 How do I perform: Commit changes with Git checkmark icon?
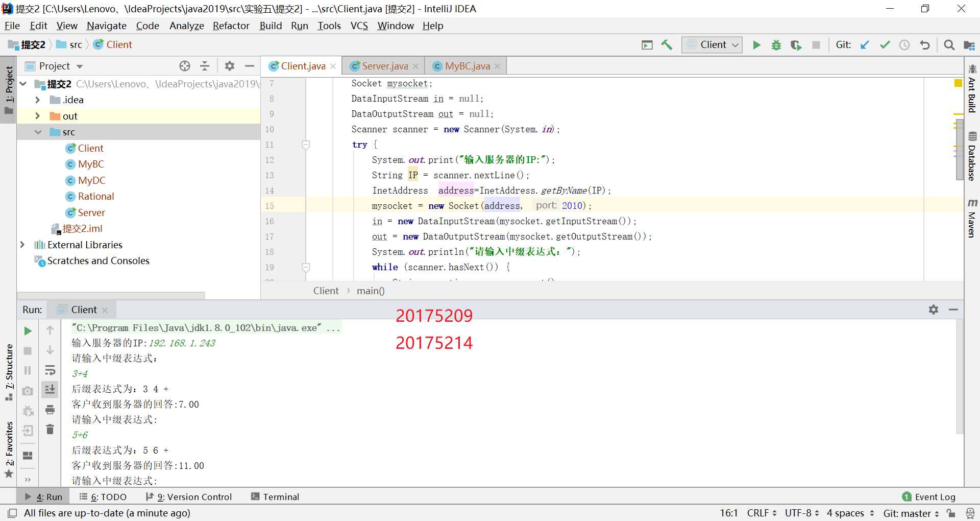click(885, 45)
